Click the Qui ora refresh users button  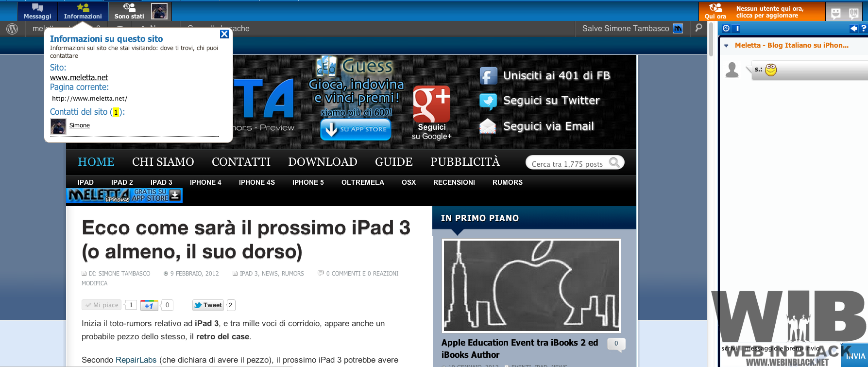715,11
